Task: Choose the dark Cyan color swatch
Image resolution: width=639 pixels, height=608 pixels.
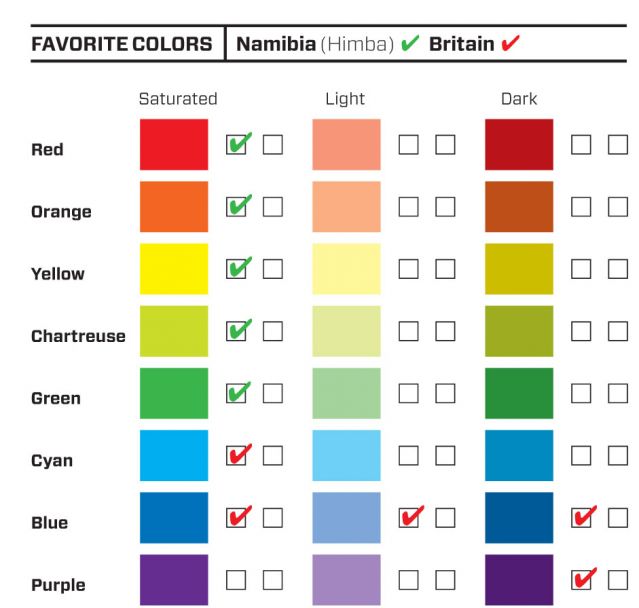Action: click(518, 456)
